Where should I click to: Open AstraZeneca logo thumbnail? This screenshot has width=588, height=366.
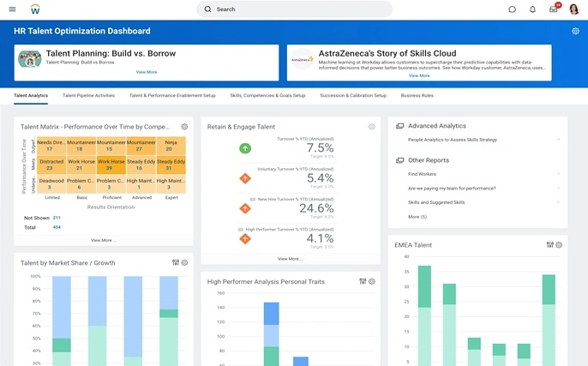click(x=303, y=59)
